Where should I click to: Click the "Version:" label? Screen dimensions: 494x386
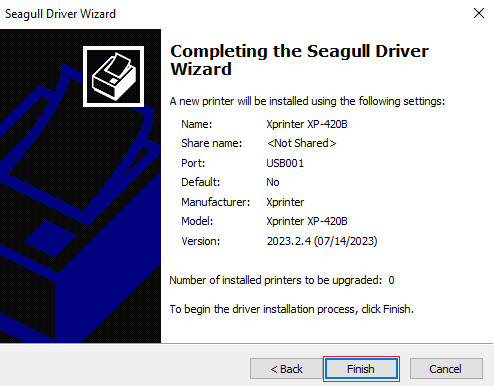tap(201, 241)
